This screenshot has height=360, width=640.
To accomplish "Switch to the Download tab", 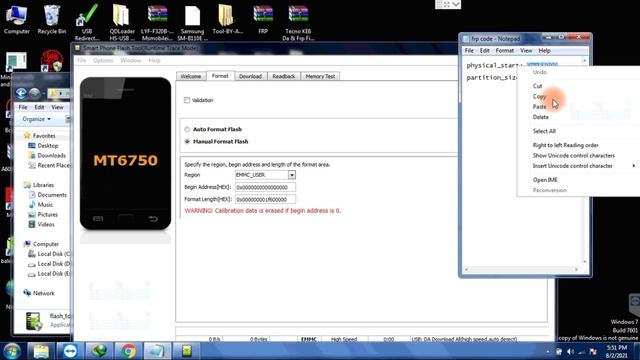I will (x=250, y=76).
